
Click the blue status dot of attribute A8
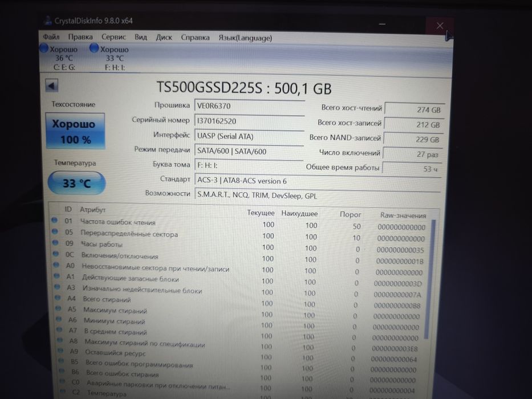(60, 340)
